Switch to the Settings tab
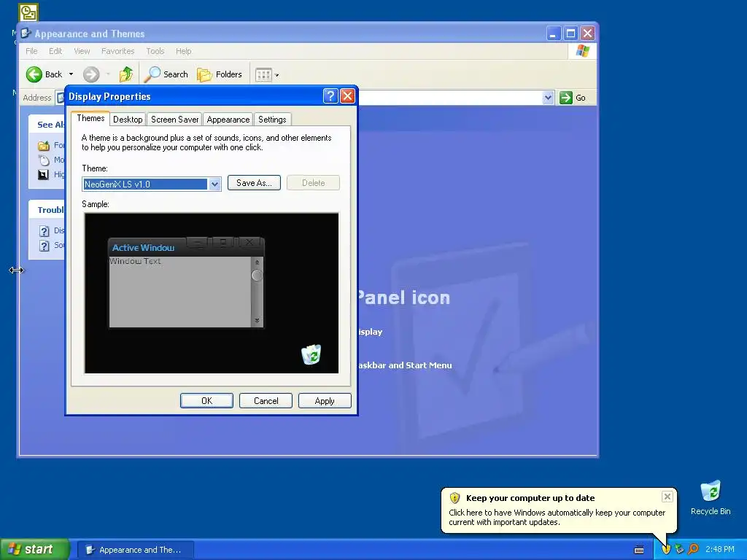The width and height of the screenshot is (747, 560). click(x=272, y=120)
